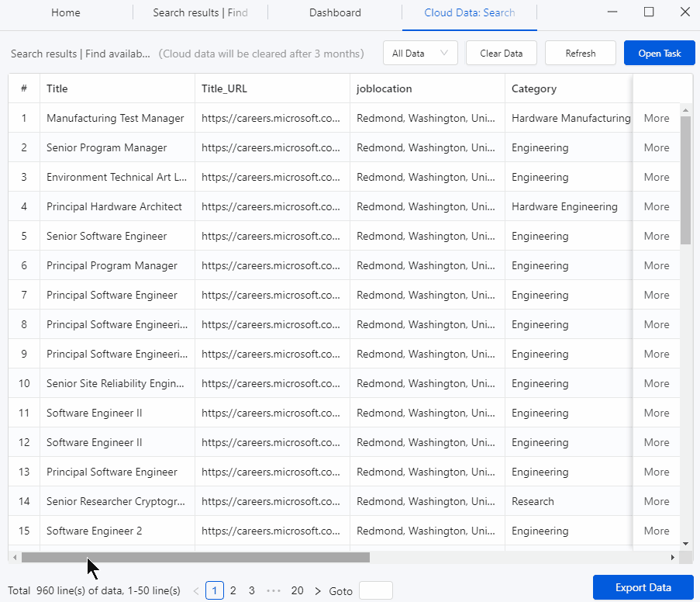Close the application window
700x602 pixels.
coord(685,12)
